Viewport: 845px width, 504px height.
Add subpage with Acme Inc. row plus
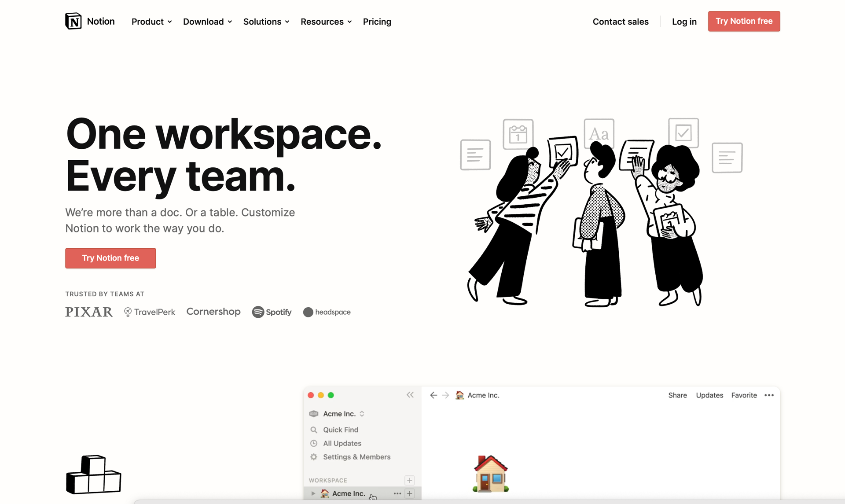409,493
